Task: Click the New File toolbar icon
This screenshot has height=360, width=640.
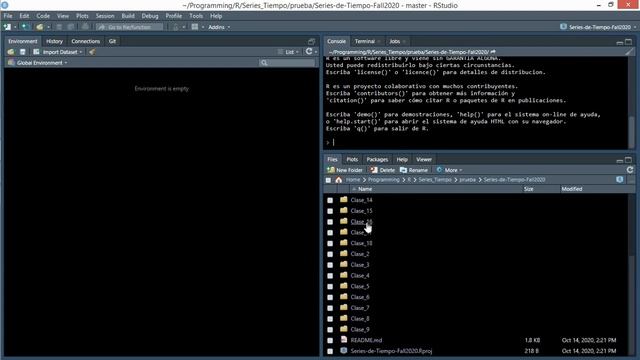Action: tap(7, 27)
